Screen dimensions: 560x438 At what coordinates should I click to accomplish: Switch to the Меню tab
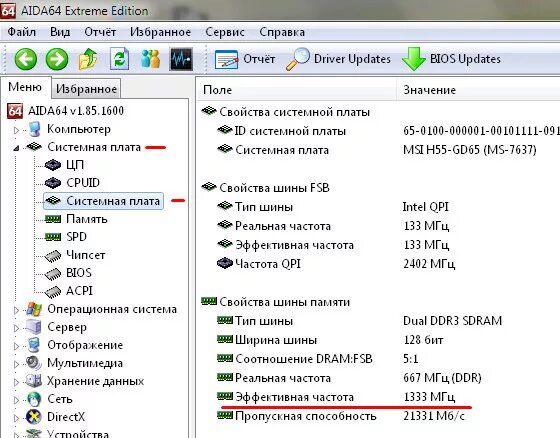[25, 87]
